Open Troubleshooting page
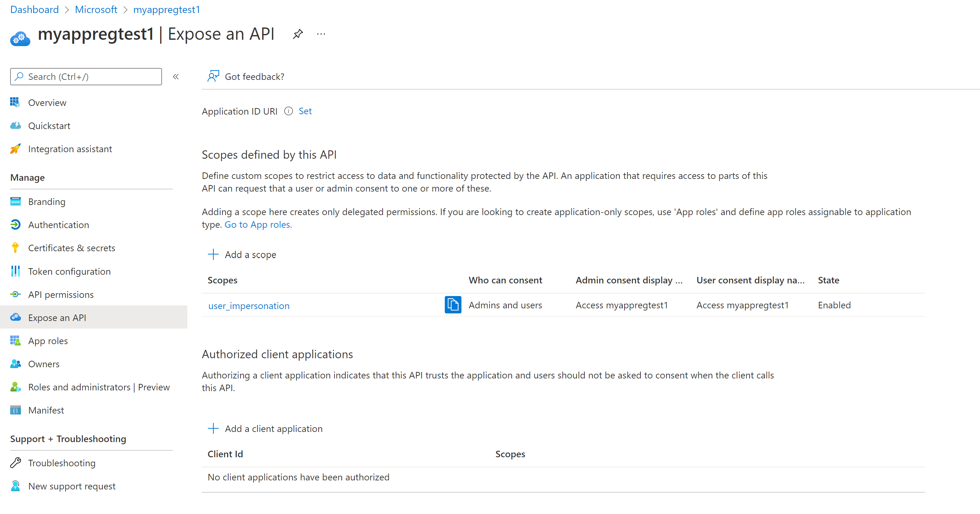The height and width of the screenshot is (514, 980). (x=61, y=463)
